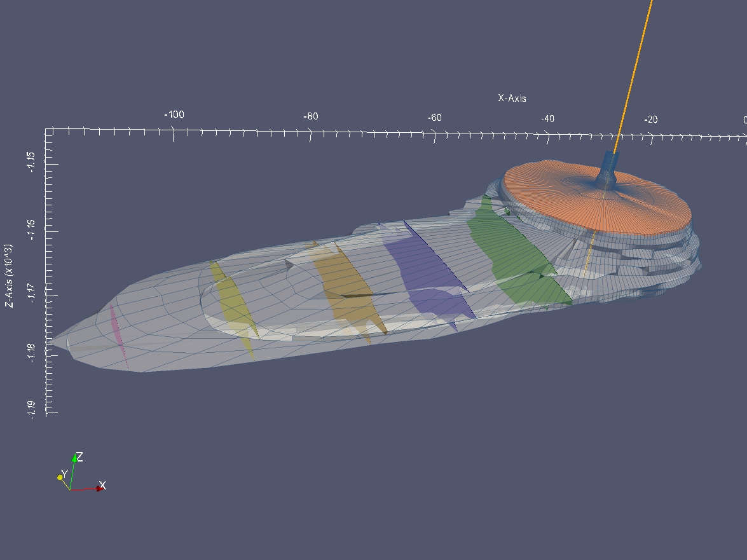Click the "Z-Axis (x10^3)" title label
This screenshot has height=560, width=747.
(9, 277)
